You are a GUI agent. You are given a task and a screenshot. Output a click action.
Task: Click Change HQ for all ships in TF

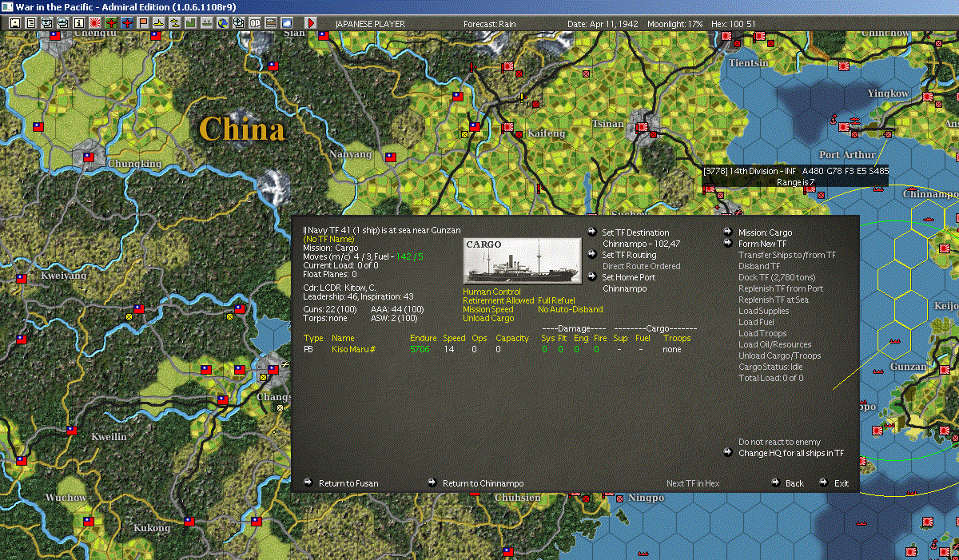[791, 453]
